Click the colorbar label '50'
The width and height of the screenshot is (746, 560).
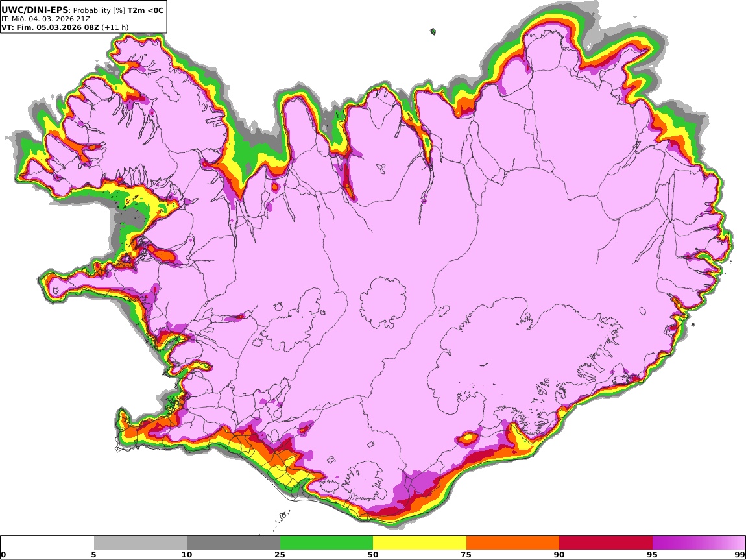(x=373, y=555)
